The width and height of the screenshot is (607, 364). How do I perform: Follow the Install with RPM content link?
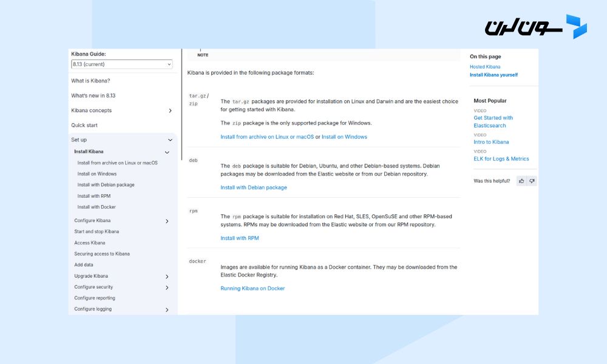click(240, 238)
